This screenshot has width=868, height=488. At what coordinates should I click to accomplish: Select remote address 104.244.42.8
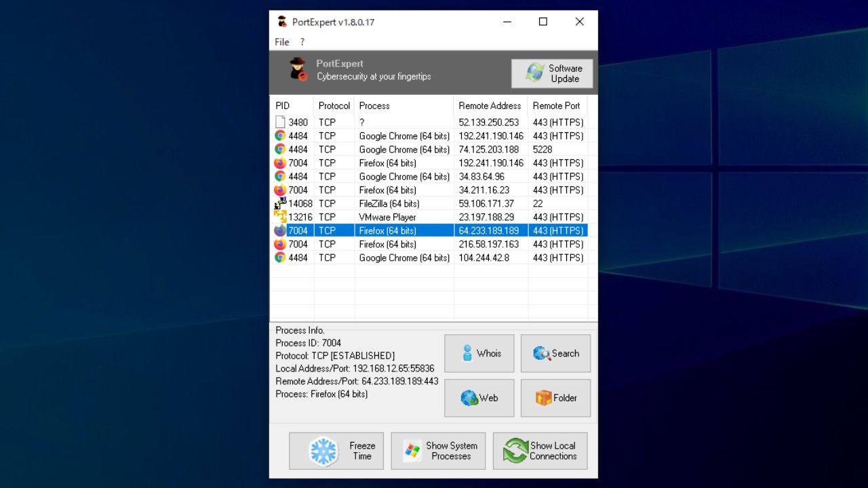(x=484, y=258)
